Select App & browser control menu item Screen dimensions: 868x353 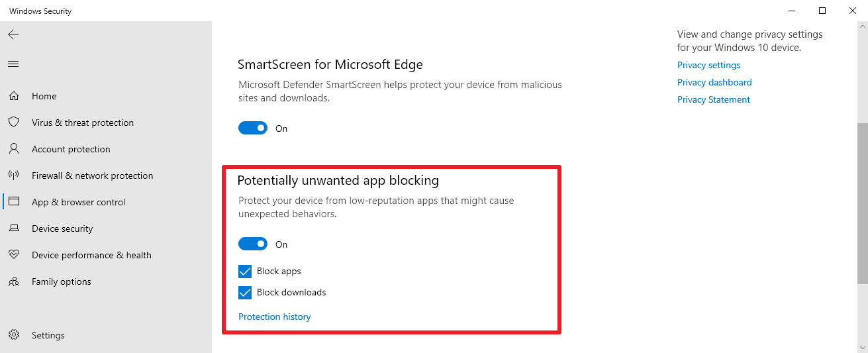[78, 202]
